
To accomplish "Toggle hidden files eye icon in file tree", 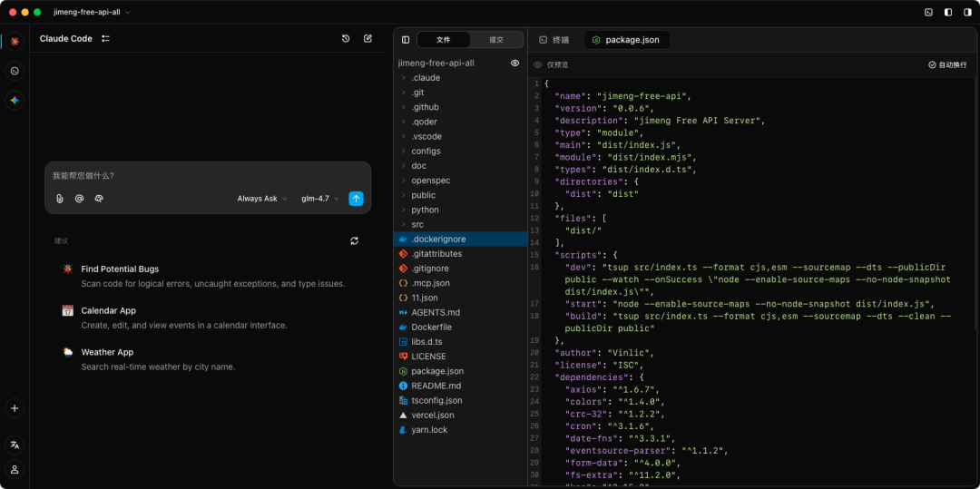I will tap(514, 64).
